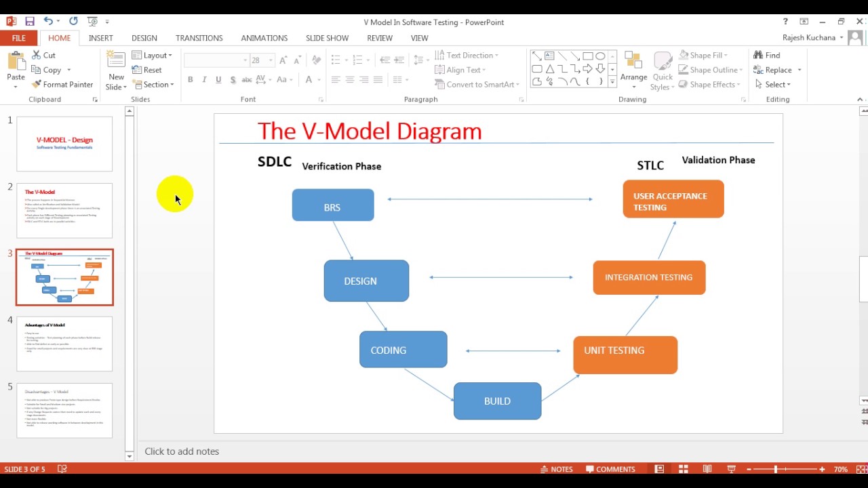Click the Undo arrow icon
Screen dimensions: 868x488
[47, 22]
